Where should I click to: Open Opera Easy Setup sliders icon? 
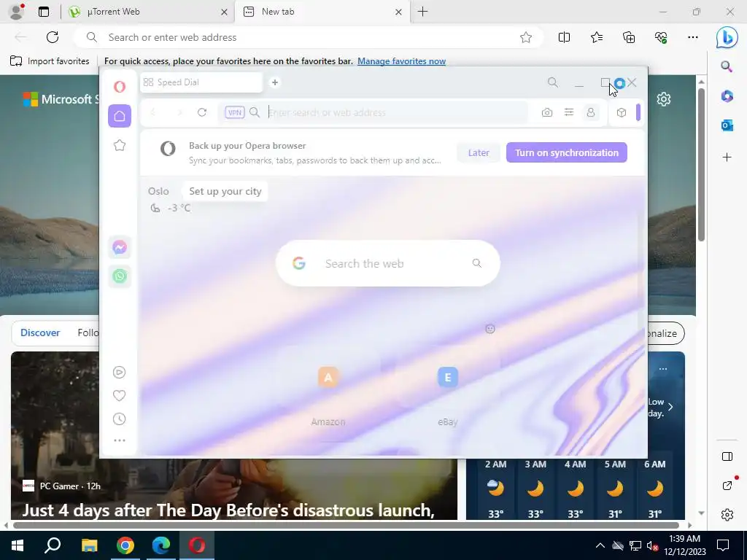click(569, 112)
